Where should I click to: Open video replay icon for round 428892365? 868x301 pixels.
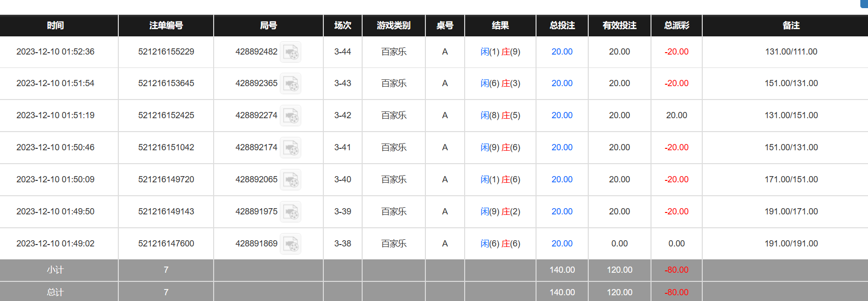(x=290, y=83)
